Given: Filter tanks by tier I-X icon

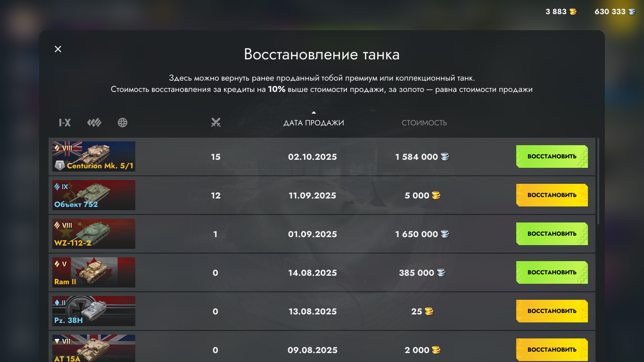Looking at the screenshot, I should 65,123.
